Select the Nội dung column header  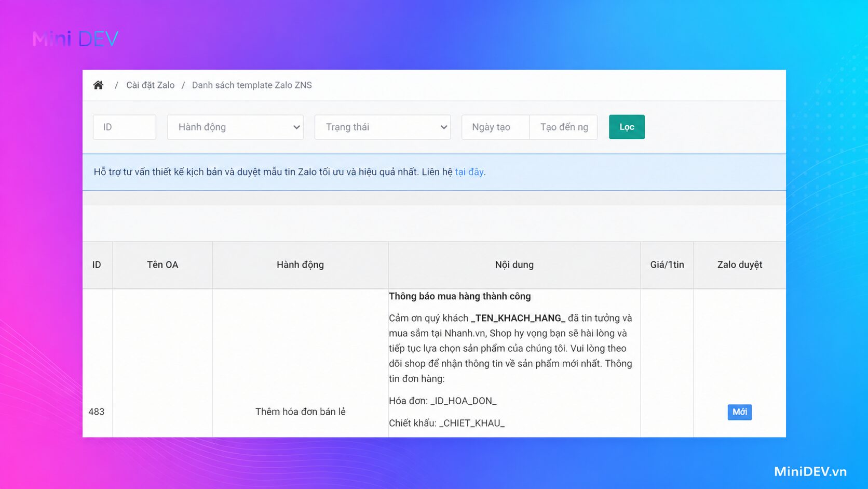click(x=514, y=265)
